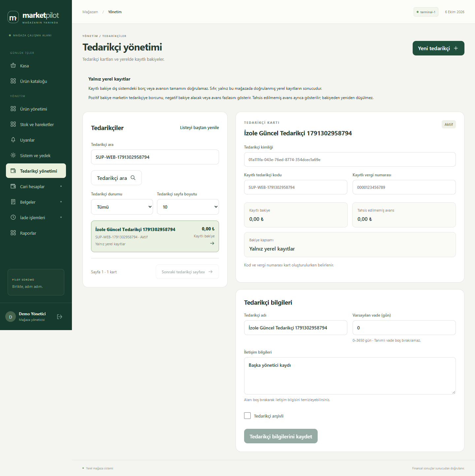Click the Raporlar grid icon
This screenshot has width=475, height=476.
(13, 233)
